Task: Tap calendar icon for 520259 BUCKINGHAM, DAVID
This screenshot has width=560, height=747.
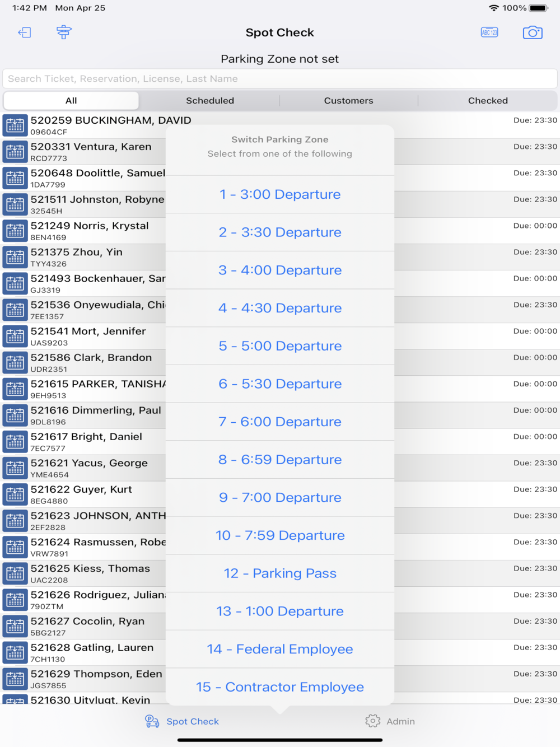Action: coord(15,125)
